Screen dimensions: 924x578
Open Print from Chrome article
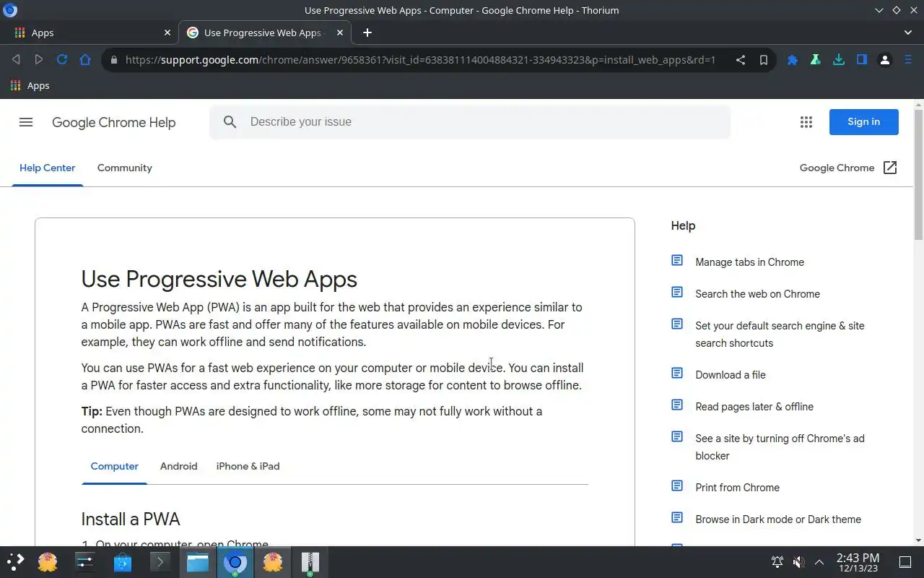pos(737,488)
